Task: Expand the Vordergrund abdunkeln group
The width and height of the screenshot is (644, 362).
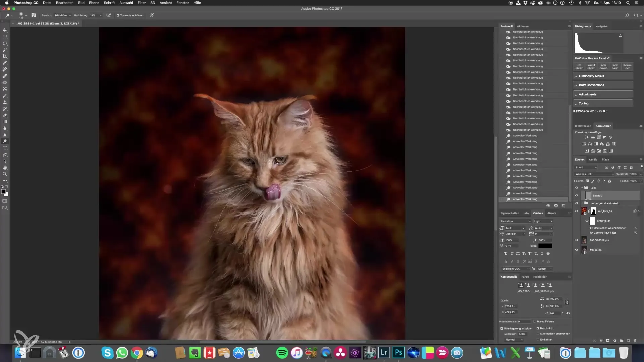Action: coord(582,203)
